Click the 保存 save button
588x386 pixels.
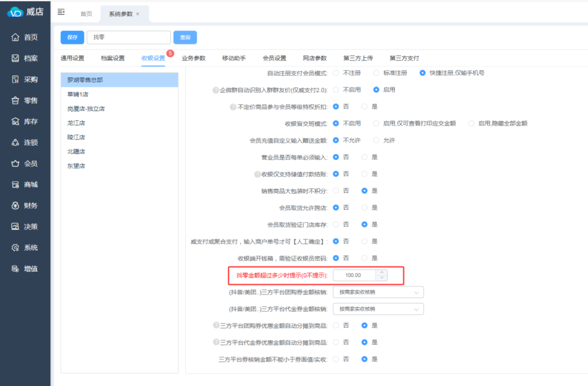click(x=72, y=38)
